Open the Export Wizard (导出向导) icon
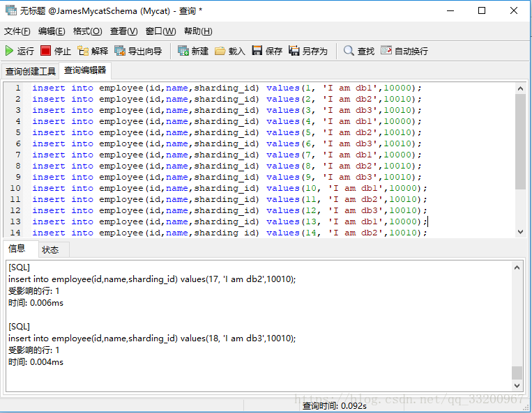 (x=120, y=51)
